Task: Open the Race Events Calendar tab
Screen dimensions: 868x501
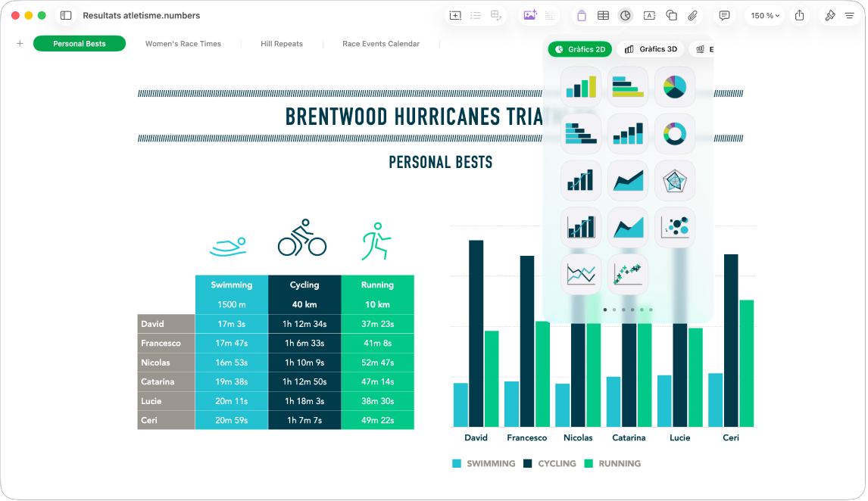Action: click(381, 44)
